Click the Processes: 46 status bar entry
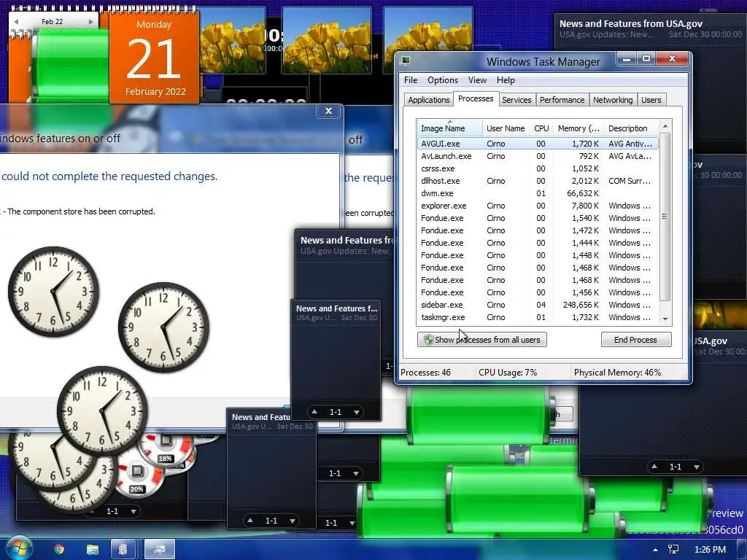This screenshot has height=560, width=747. pos(425,373)
